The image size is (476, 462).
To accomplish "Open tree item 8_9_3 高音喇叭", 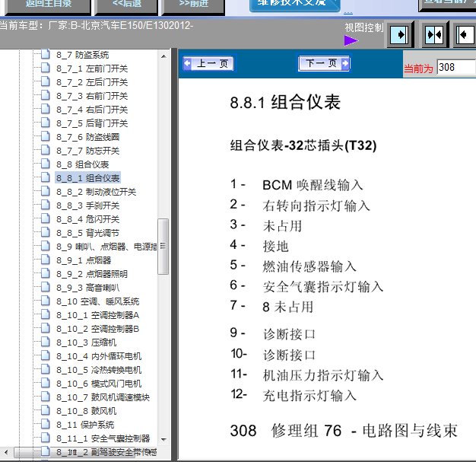I will [x=87, y=288].
